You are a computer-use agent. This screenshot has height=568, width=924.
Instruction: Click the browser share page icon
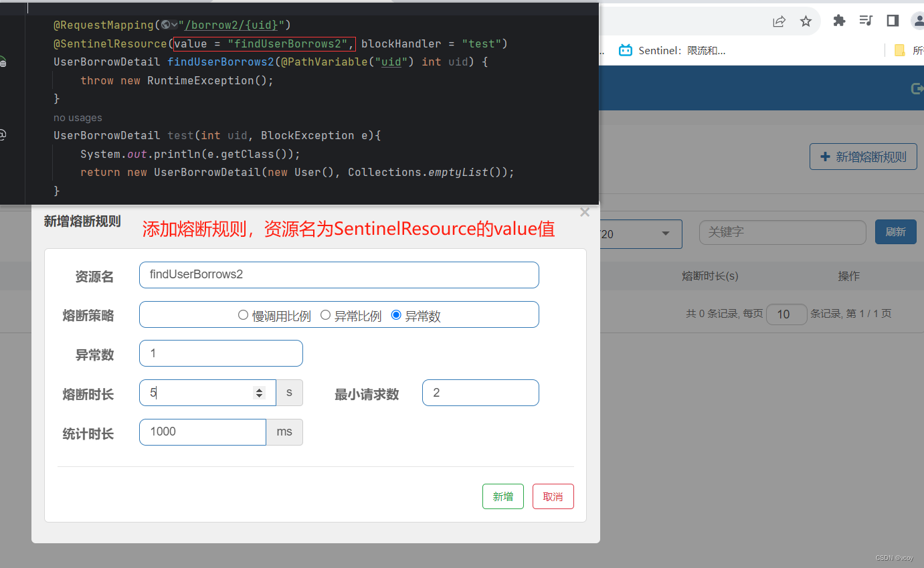(x=779, y=21)
